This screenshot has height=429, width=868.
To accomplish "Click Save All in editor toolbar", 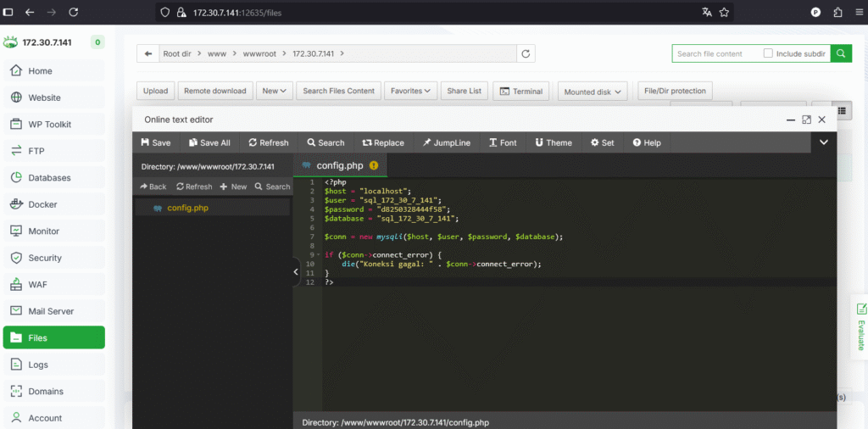I will [x=210, y=142].
